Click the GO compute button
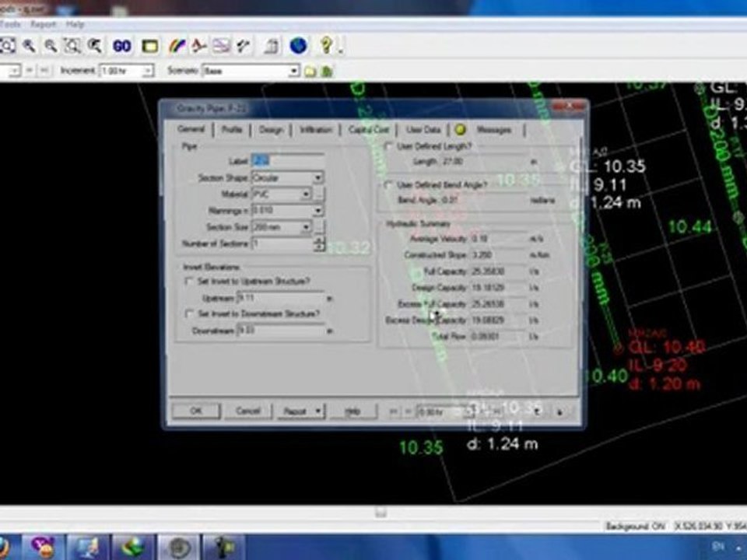This screenshot has width=747, height=560. pyautogui.click(x=122, y=46)
